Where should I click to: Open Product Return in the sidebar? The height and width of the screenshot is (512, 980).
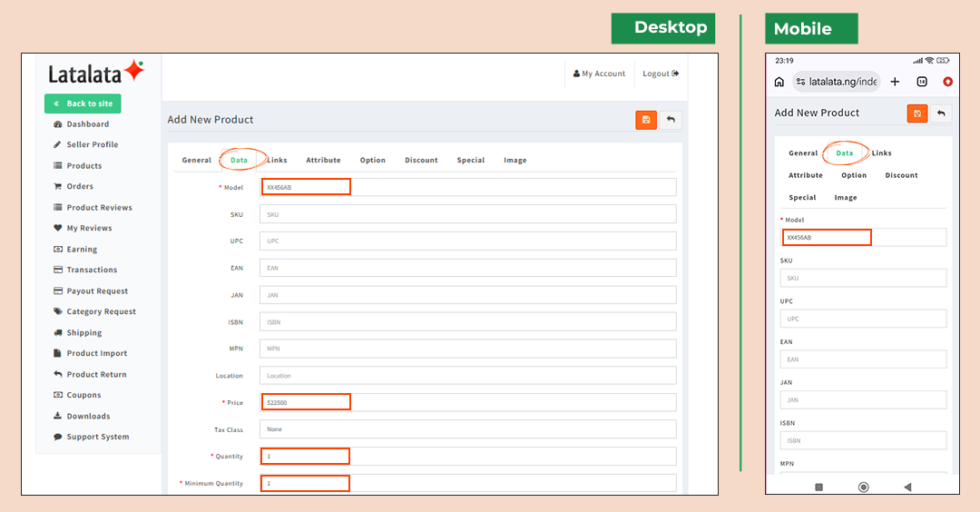coord(90,374)
